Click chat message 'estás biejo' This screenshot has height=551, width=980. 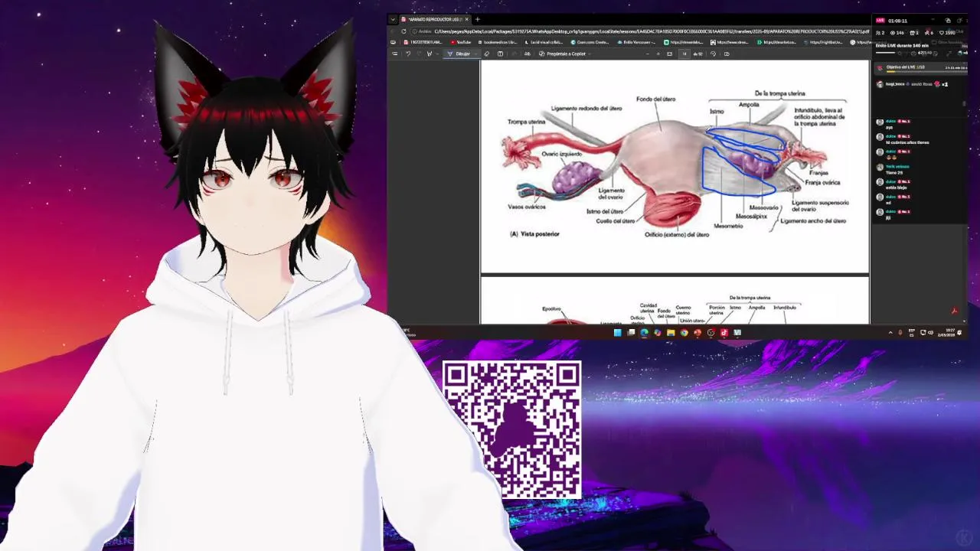896,187
